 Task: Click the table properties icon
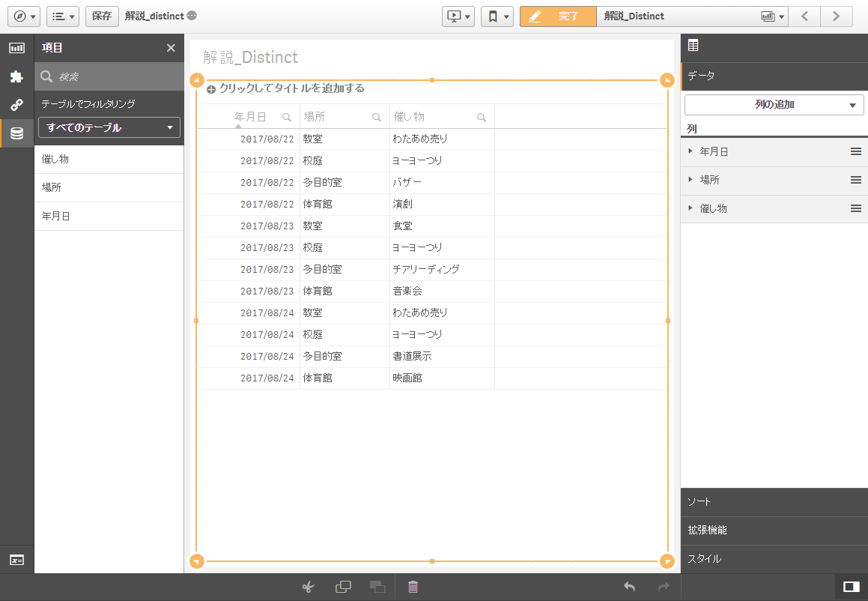pos(693,46)
